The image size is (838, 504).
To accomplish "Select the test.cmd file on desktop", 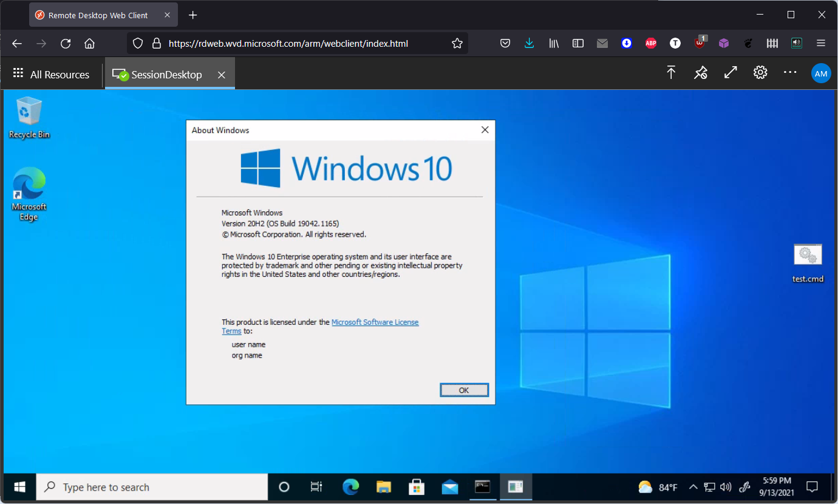I will [x=808, y=264].
